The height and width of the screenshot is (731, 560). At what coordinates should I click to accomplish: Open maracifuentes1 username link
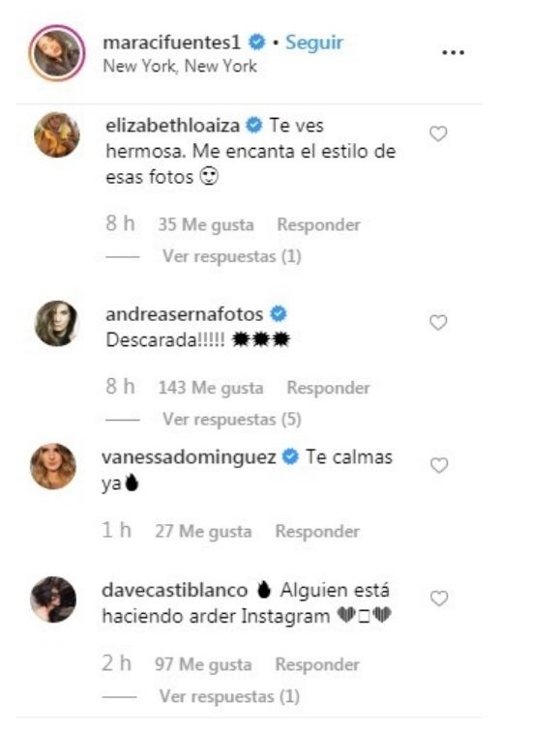click(x=171, y=43)
